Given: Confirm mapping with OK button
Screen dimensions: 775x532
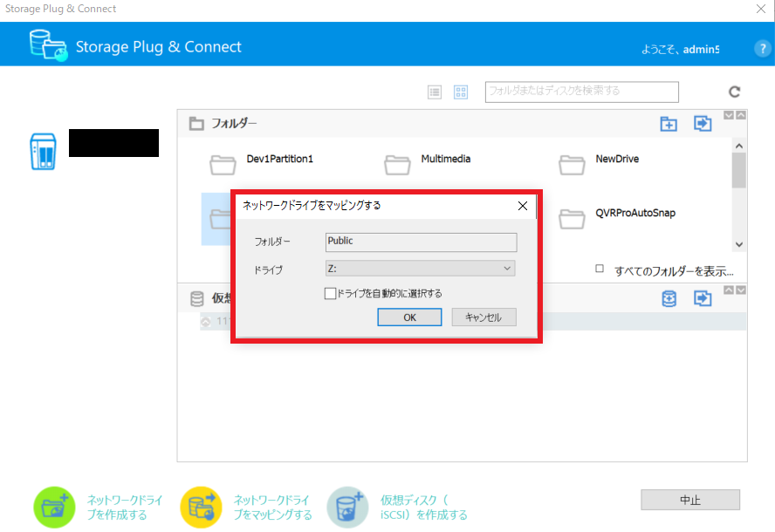Looking at the screenshot, I should point(409,317).
